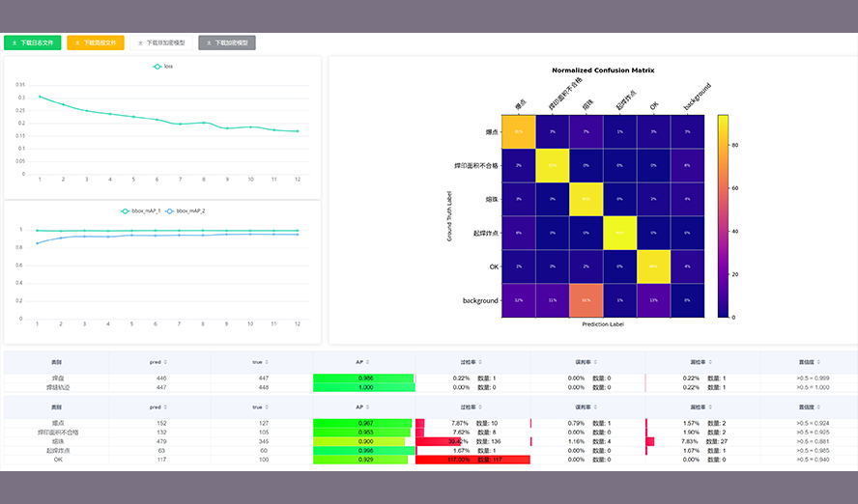858x504 pixels.
Task: Click the green 下载日志文件 download button
Action: point(33,42)
